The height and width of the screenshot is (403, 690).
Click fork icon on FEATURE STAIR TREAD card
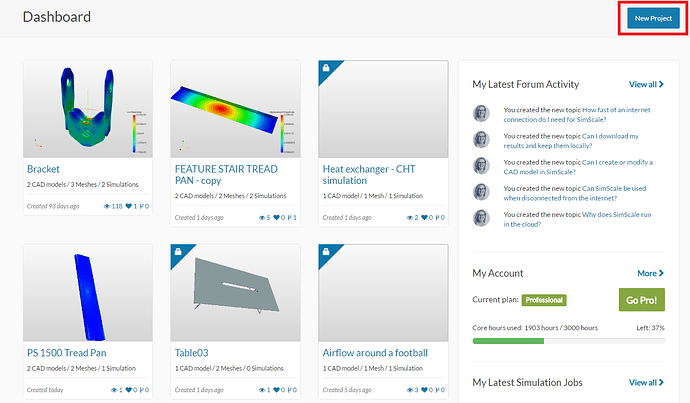pyautogui.click(x=290, y=217)
